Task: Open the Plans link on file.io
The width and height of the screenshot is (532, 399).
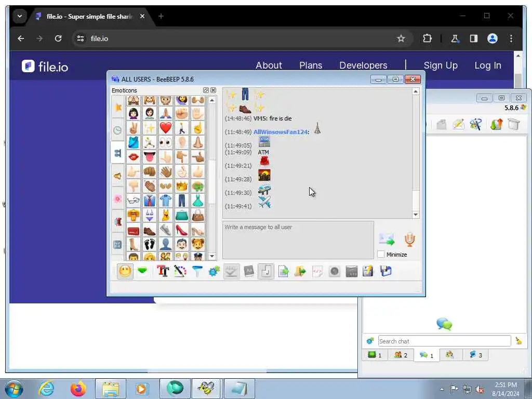Action: pos(311,65)
